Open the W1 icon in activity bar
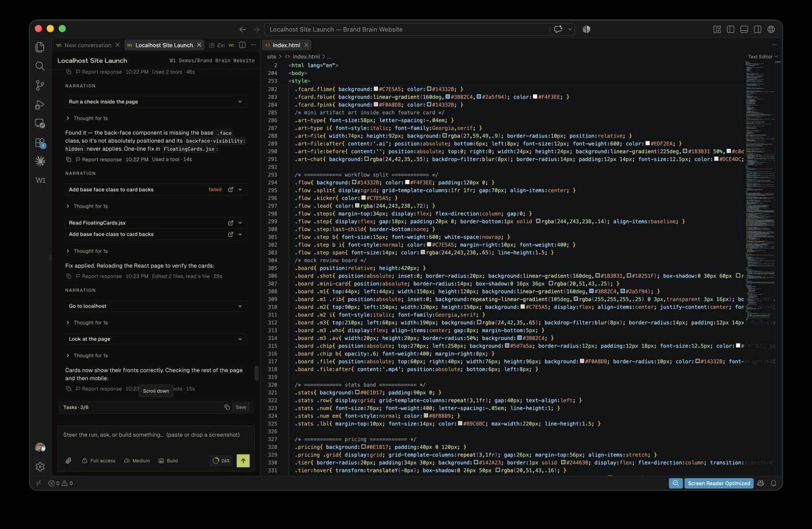Image resolution: width=812 pixels, height=529 pixels. [x=40, y=180]
